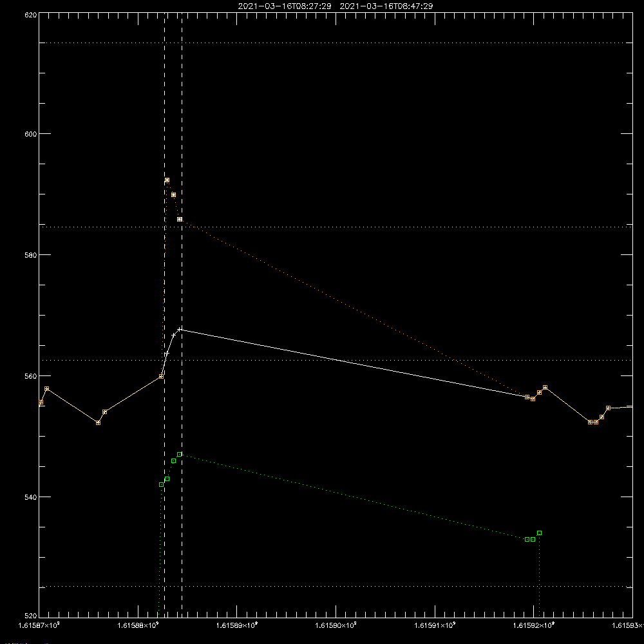Select the horizontal dotted line near 525
Viewport: 644px width, 644px height.
tap(336, 587)
